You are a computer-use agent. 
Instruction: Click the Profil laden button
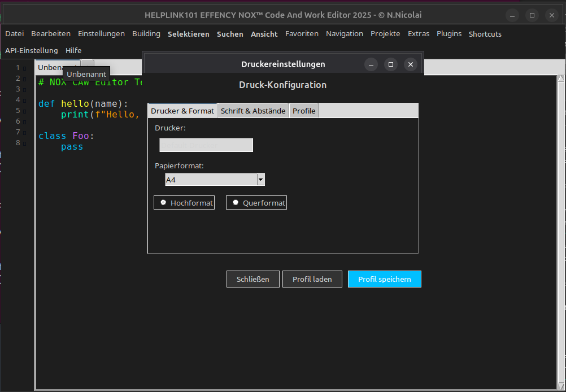312,279
